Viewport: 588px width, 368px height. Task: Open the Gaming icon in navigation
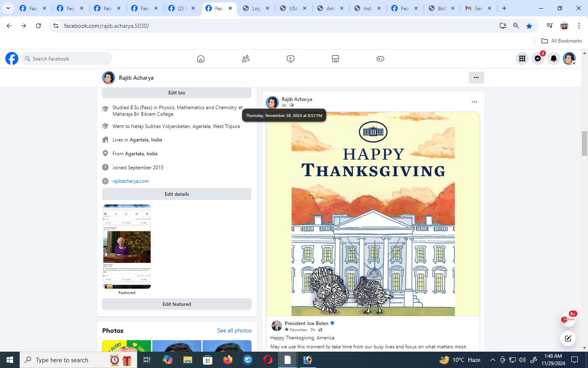click(380, 59)
